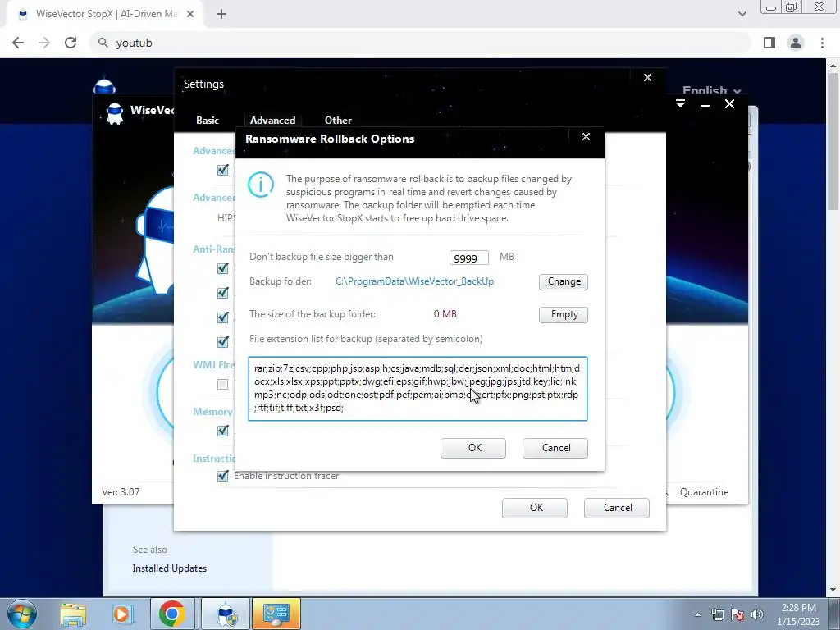
Task: Open Windows Media Player from taskbar
Action: point(122,614)
